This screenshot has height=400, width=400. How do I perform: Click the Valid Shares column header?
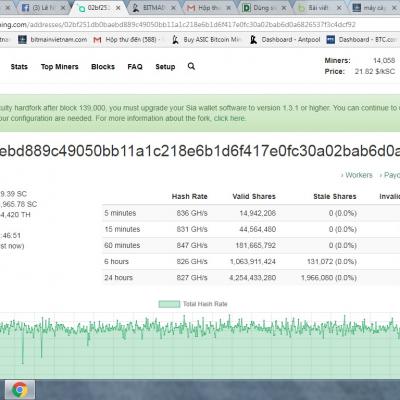coord(254,197)
